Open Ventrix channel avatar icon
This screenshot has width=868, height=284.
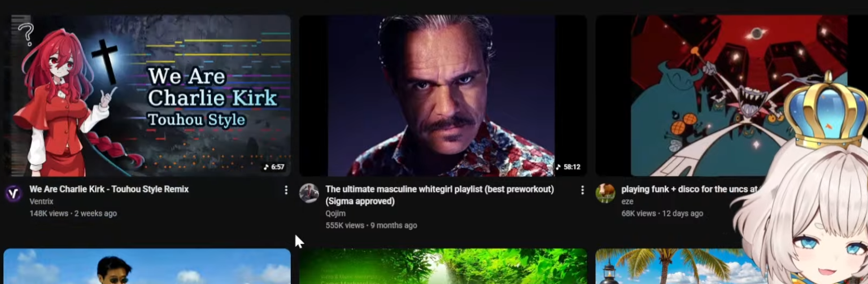click(x=14, y=194)
